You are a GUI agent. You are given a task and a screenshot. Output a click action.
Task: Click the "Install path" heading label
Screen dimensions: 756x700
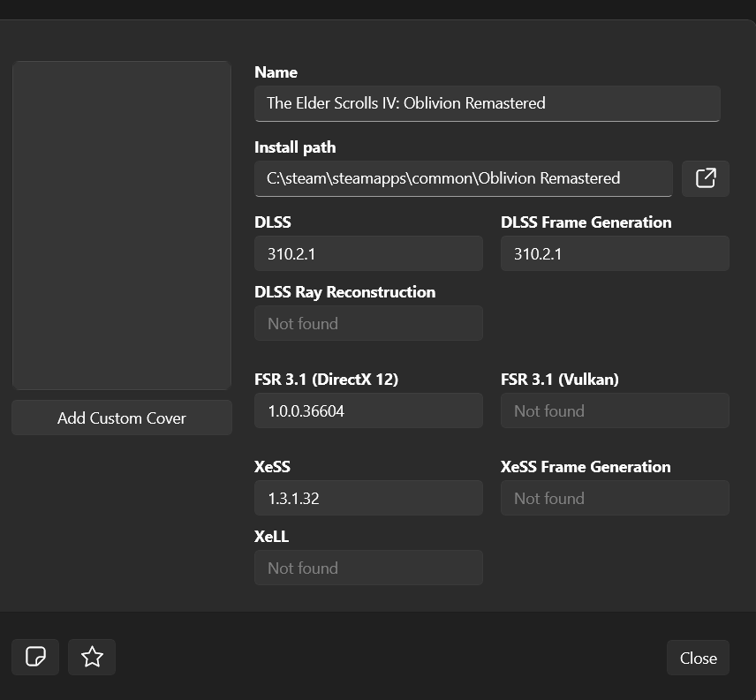coord(295,147)
